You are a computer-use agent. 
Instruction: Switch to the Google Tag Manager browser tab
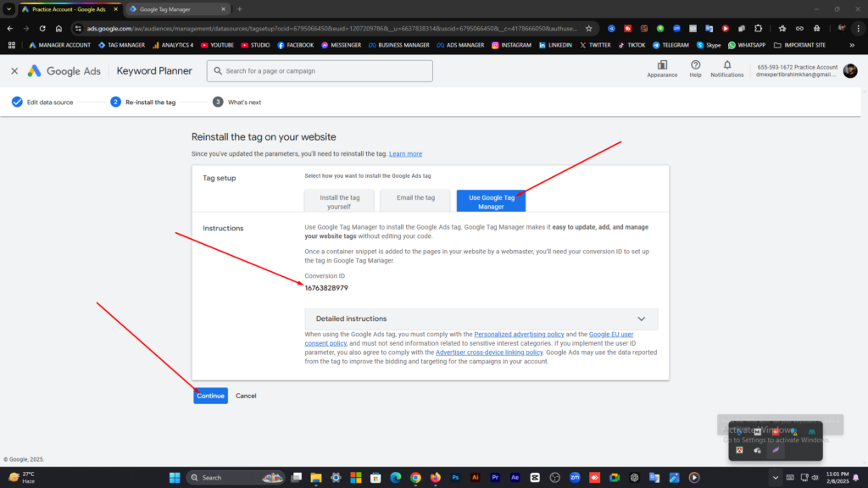pos(177,8)
